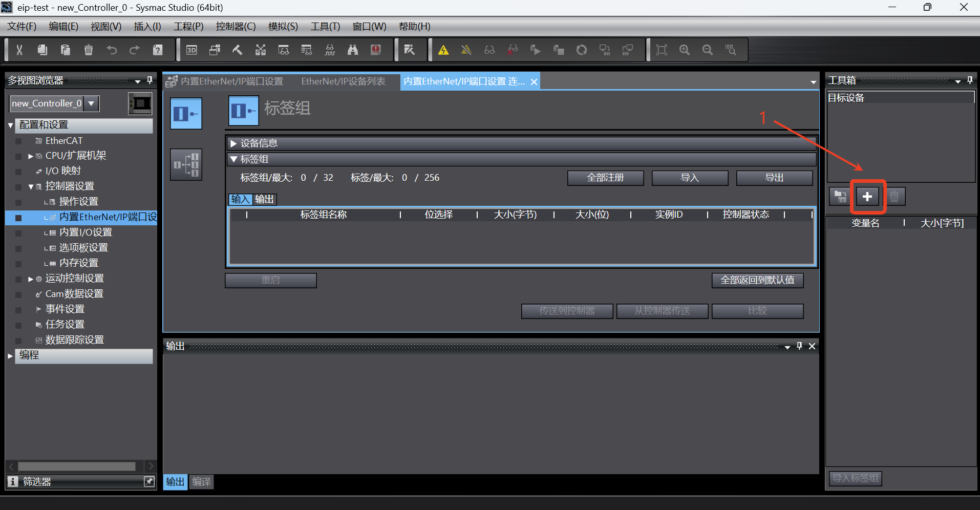Expand the 设备信息 section

pyautogui.click(x=234, y=143)
